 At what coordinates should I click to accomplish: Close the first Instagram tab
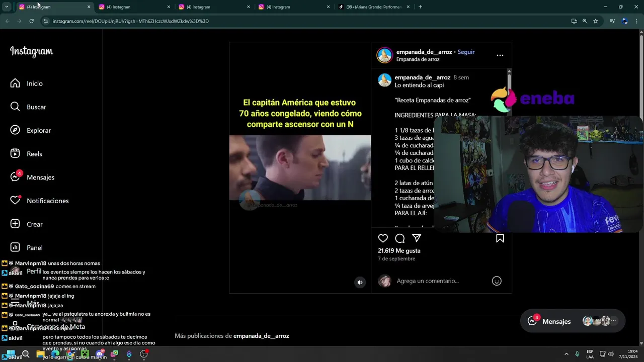pyautogui.click(x=89, y=7)
